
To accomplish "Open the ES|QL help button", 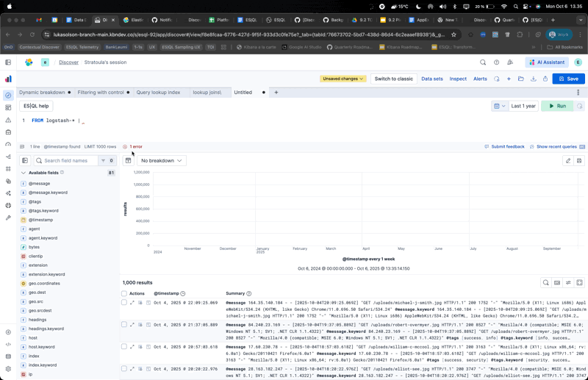I will pos(36,106).
